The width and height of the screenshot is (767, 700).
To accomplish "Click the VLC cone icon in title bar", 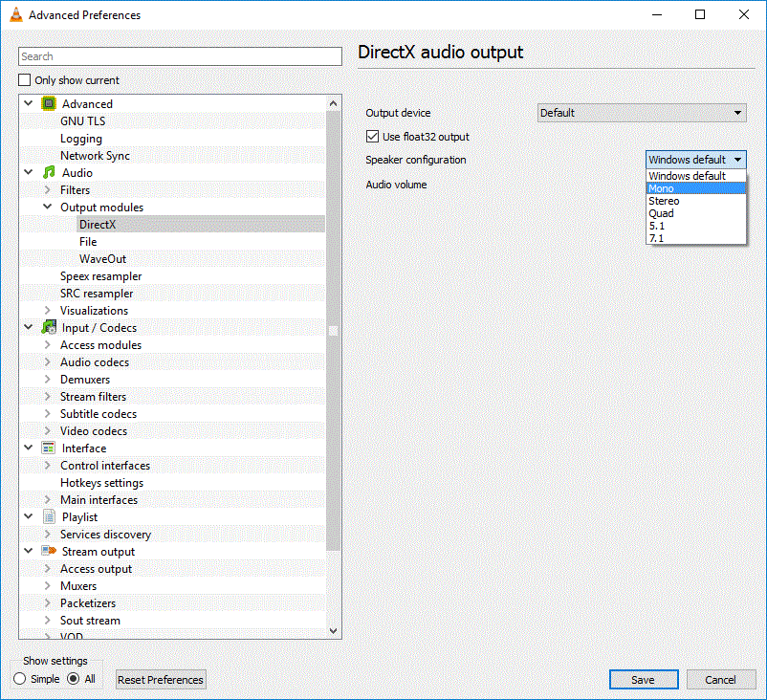I will point(15,15).
